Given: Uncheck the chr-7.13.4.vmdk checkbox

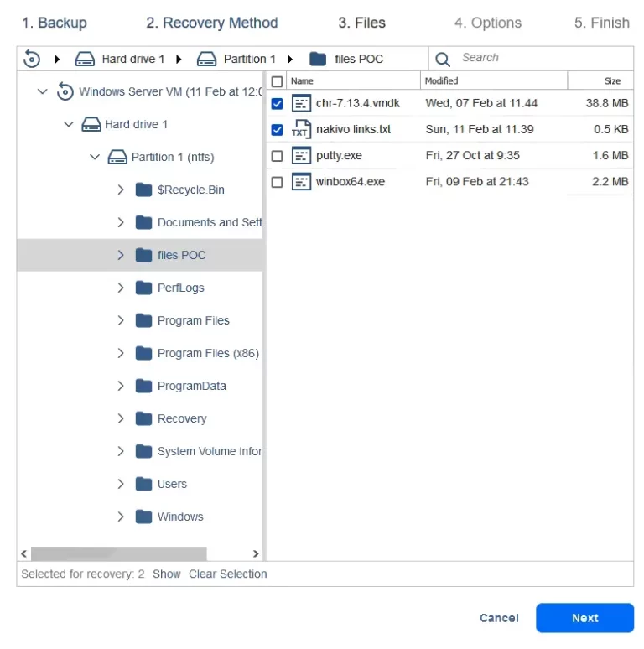Looking at the screenshot, I should click(278, 104).
